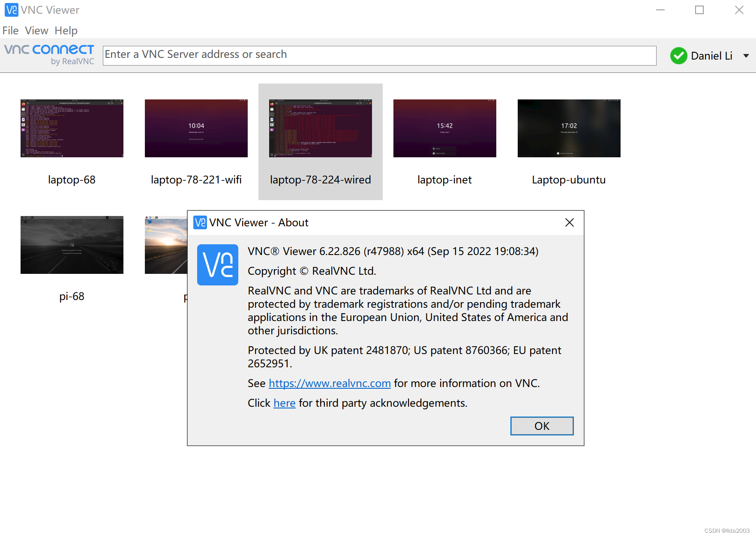Click the pi-68 label text
Image resolution: width=756 pixels, height=537 pixels.
[x=72, y=297]
